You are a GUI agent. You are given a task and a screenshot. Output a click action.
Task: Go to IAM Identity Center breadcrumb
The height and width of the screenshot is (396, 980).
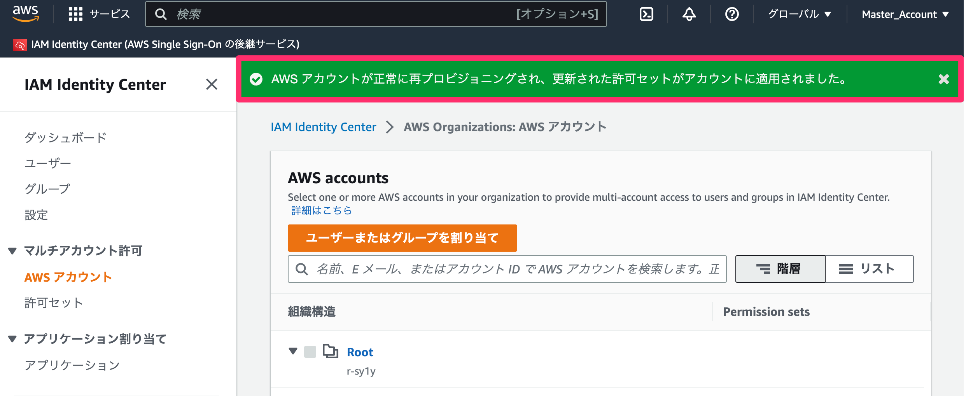tap(324, 127)
